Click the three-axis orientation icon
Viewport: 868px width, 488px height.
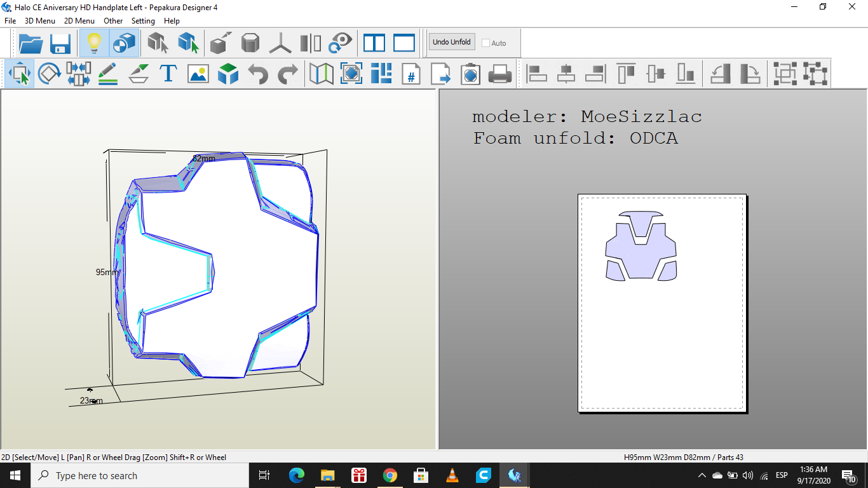pos(280,43)
